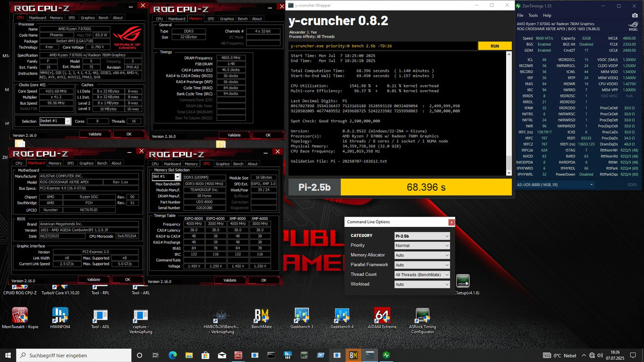Select the Geekbench 4 desktop icon
Viewport: 644px width, 362px height.
click(x=342, y=318)
